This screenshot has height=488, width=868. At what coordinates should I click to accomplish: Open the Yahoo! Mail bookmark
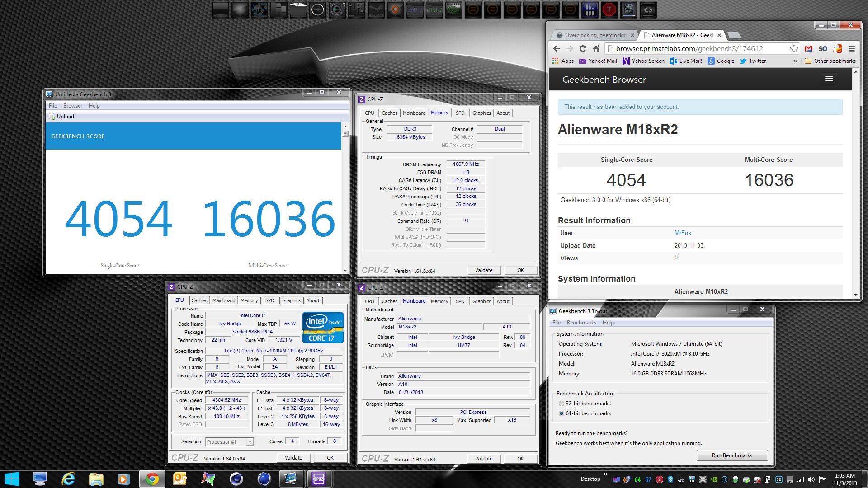[x=598, y=61]
